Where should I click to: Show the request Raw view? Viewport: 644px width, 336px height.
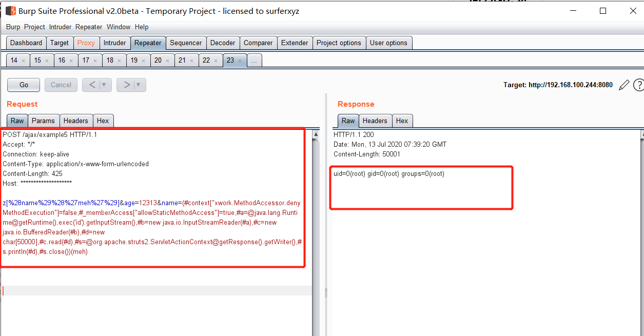coord(17,121)
